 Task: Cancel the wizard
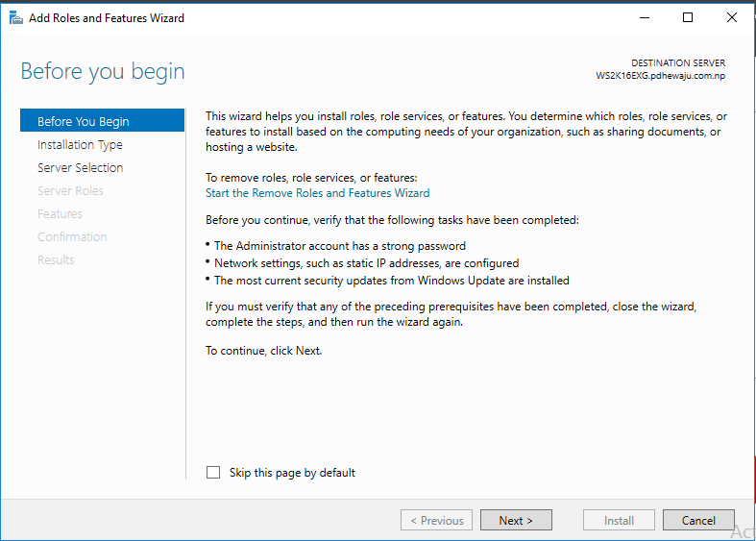click(x=698, y=520)
